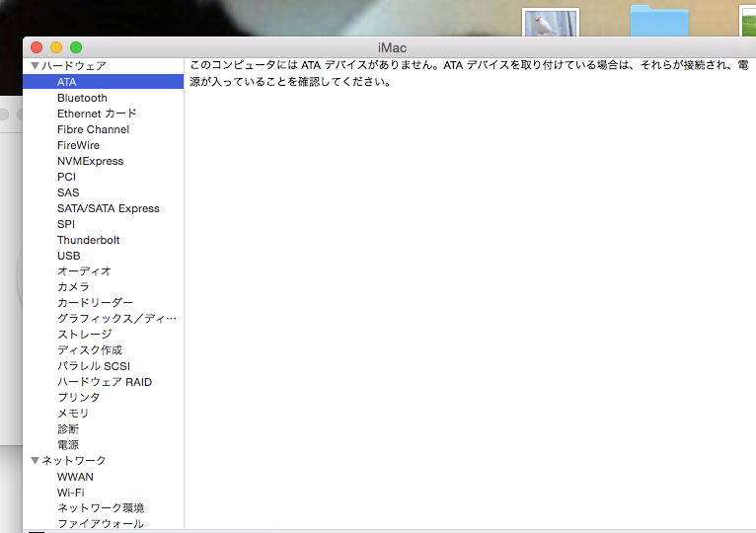This screenshot has height=533, width=756.
Task: Open グラフィックス／ディスプレイ entry
Action: tap(116, 319)
